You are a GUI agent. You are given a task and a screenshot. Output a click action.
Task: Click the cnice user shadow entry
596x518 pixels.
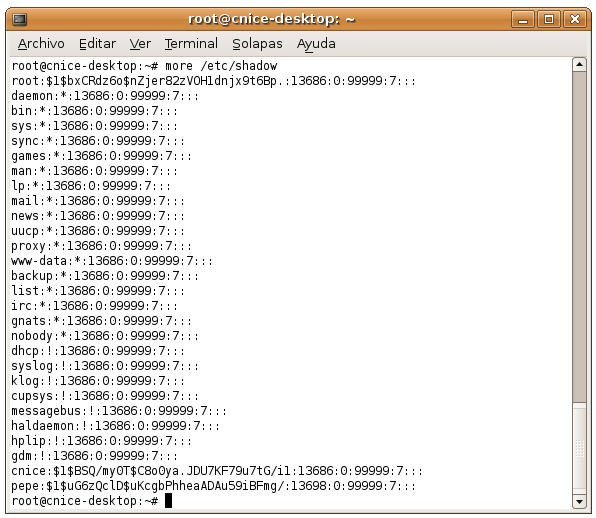click(217, 471)
